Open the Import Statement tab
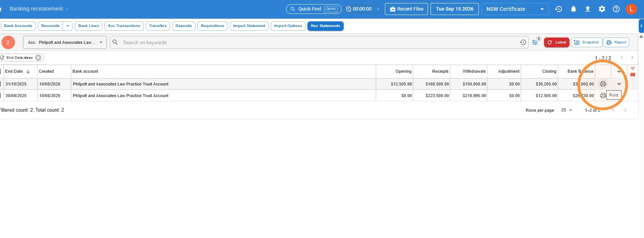 click(x=249, y=26)
